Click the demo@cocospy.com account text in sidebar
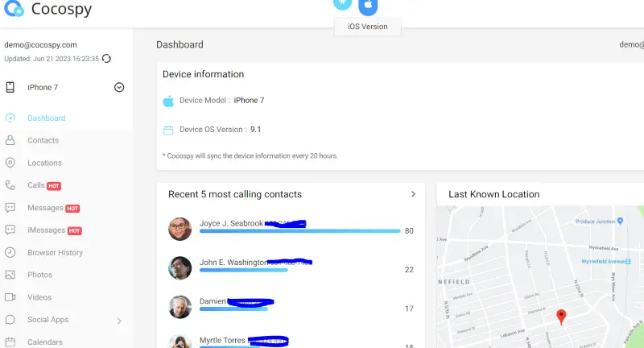Image resolution: width=644 pixels, height=348 pixels. (x=41, y=45)
